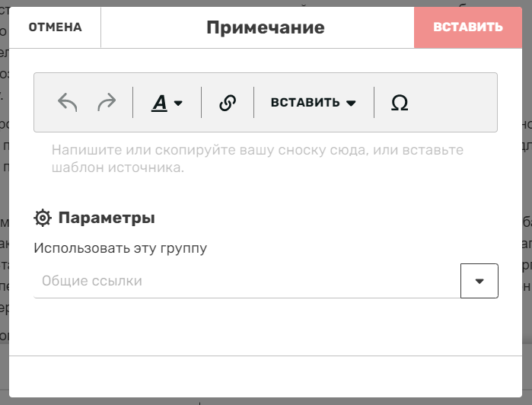
Task: Click into the Общие ссылки group field
Action: click(247, 281)
